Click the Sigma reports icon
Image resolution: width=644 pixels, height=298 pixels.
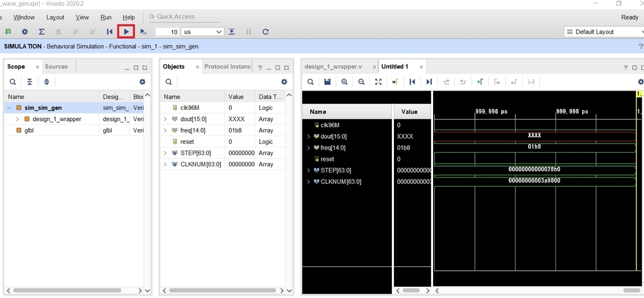tap(41, 32)
